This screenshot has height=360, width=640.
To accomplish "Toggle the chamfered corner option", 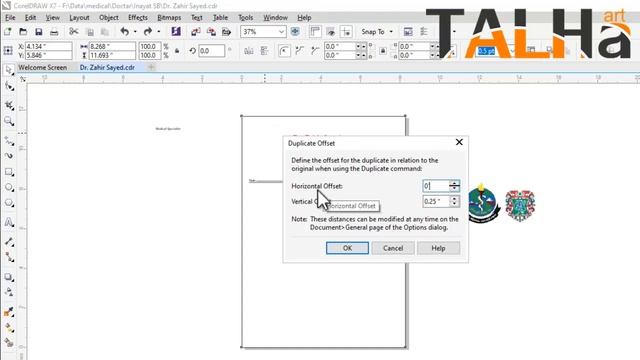I will tap(315, 51).
